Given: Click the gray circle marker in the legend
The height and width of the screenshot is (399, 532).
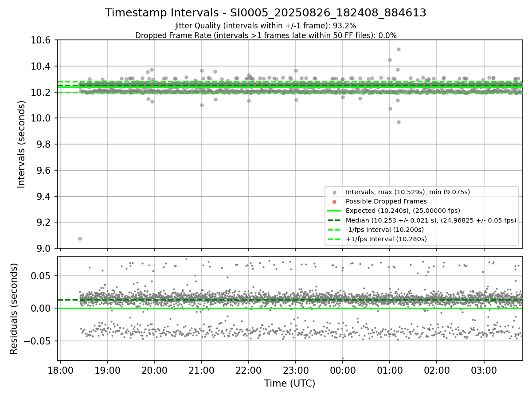Looking at the screenshot, I should [x=335, y=192].
